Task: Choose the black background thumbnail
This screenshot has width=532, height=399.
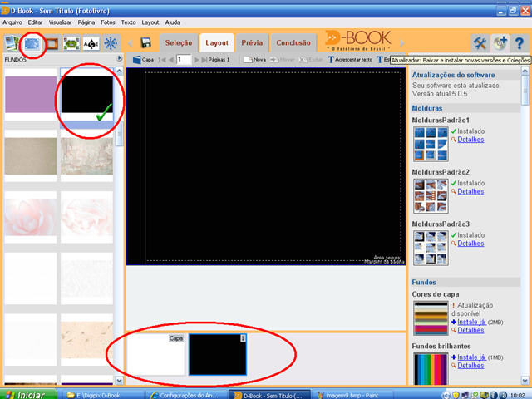Action: (87, 94)
